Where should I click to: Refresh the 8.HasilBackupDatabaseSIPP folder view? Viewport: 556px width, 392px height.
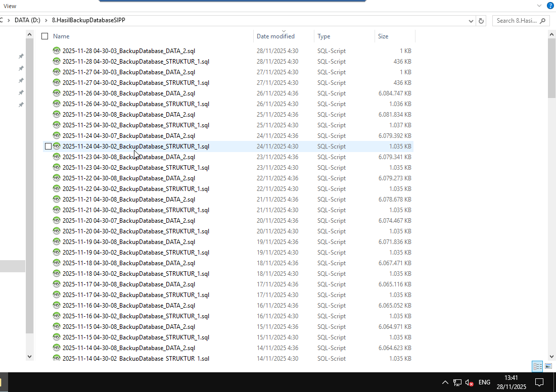point(481,21)
